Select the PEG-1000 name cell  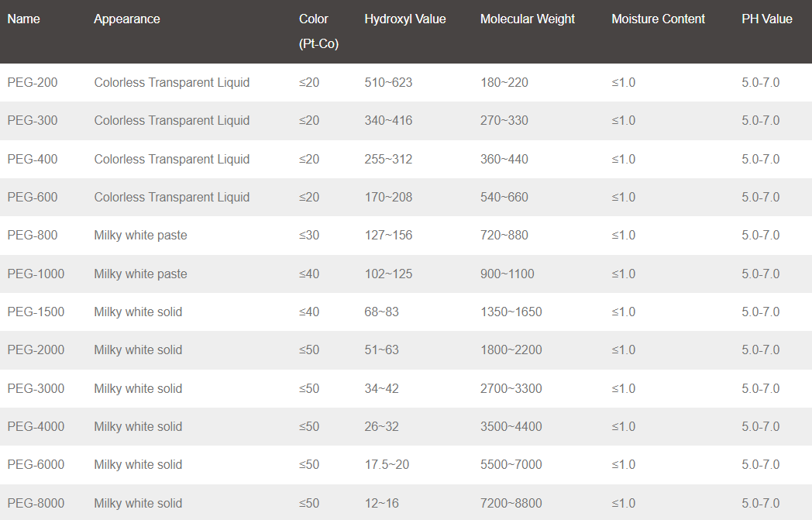[36, 274]
